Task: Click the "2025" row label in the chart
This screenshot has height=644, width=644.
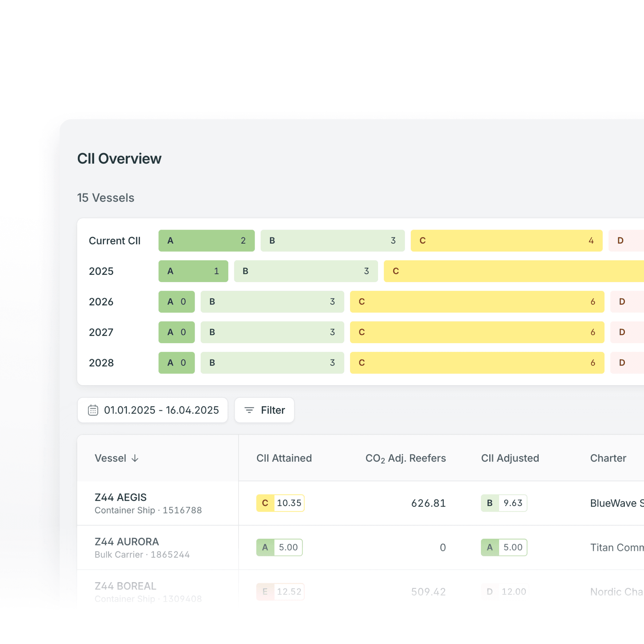Action: [x=101, y=271]
